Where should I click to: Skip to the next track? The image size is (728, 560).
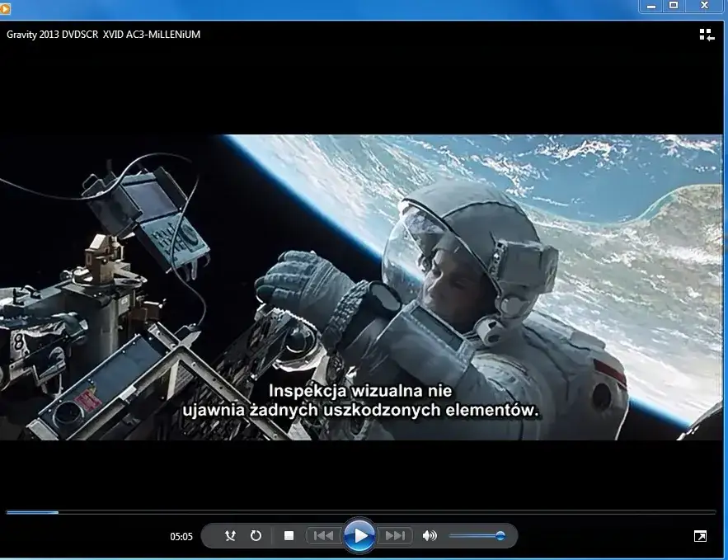(x=395, y=536)
